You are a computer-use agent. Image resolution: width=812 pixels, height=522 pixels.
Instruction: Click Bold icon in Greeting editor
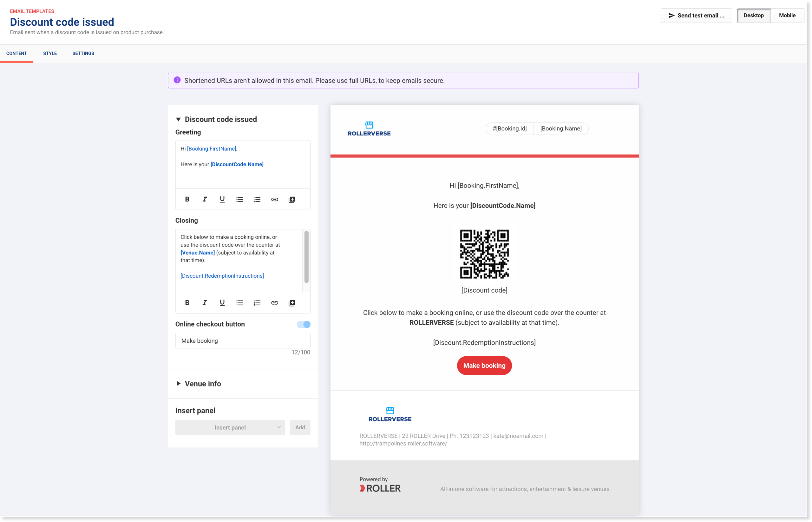pos(187,199)
